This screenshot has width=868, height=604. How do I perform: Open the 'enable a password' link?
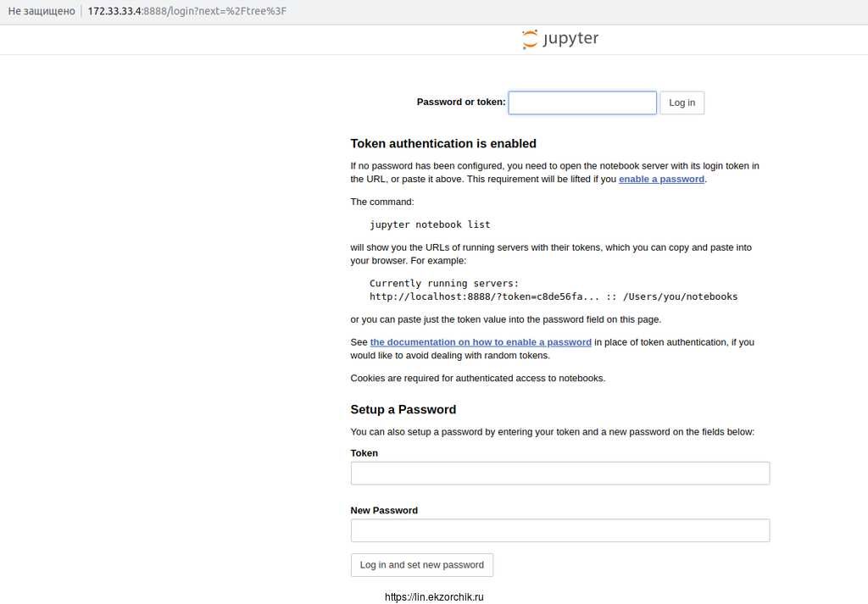[661, 180]
